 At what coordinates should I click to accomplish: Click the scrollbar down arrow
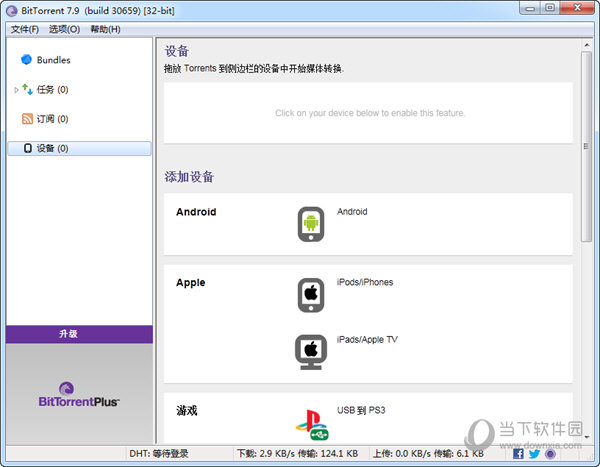click(587, 437)
